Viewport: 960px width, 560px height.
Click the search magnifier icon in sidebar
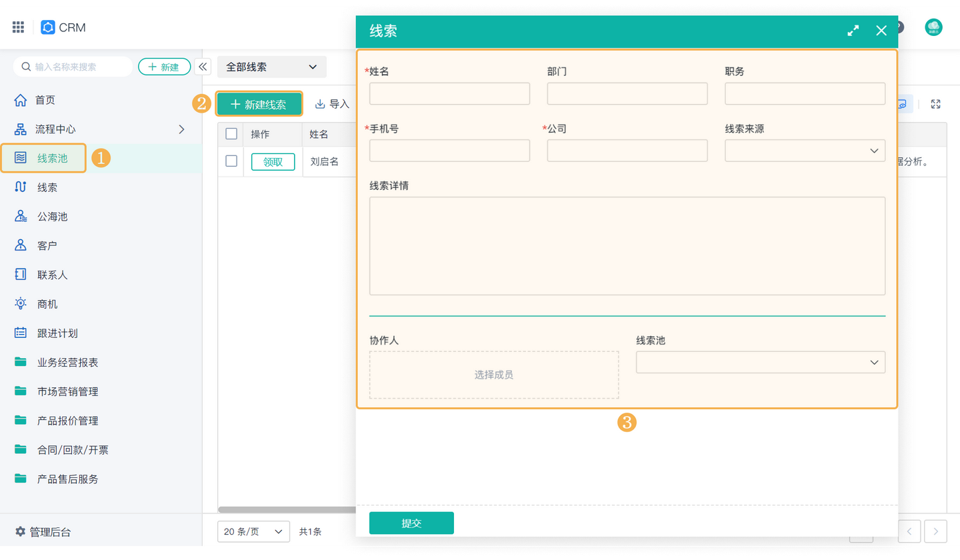[26, 67]
